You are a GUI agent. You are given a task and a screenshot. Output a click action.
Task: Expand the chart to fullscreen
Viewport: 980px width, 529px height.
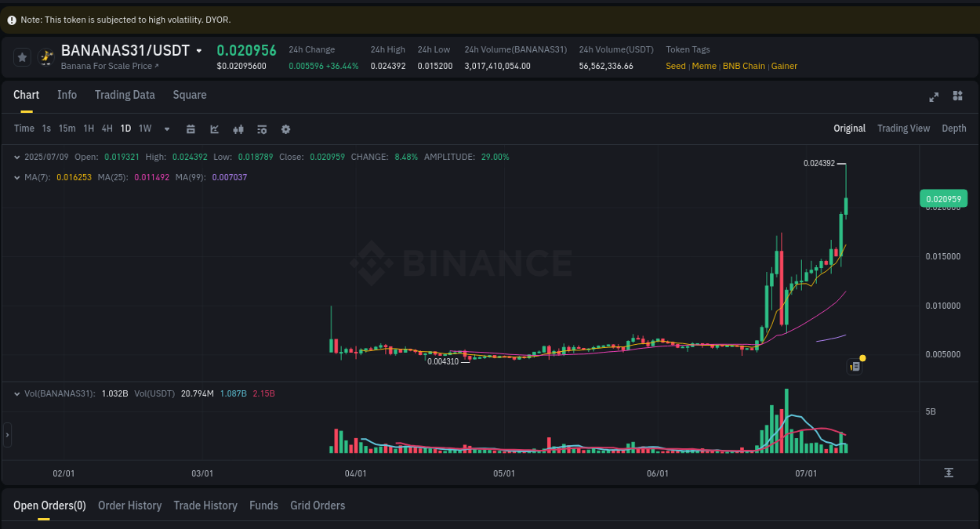click(933, 96)
